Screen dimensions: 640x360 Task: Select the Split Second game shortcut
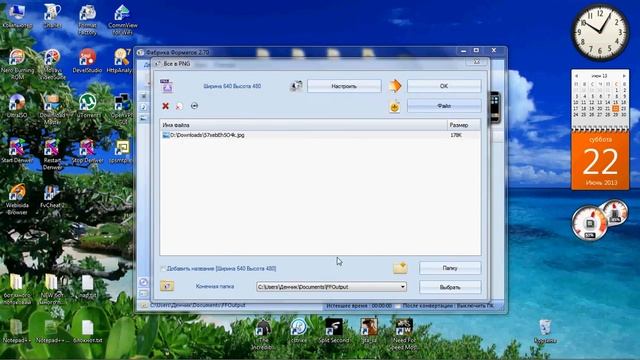pos(334,331)
